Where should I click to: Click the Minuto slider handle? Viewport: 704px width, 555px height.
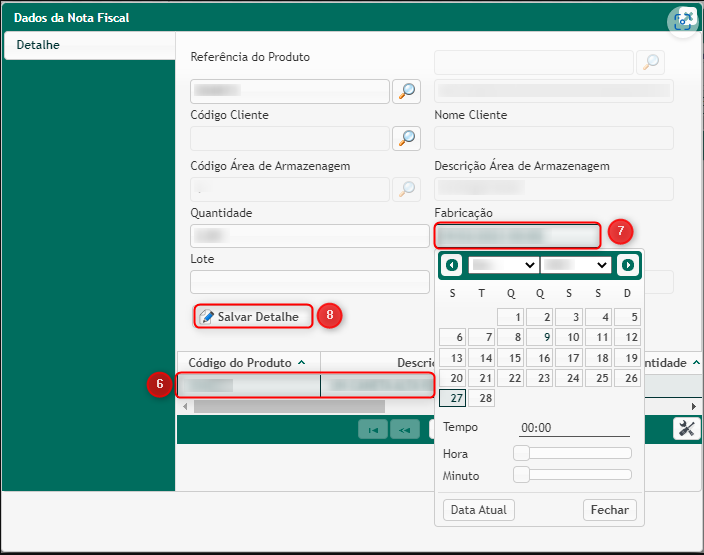click(521, 475)
